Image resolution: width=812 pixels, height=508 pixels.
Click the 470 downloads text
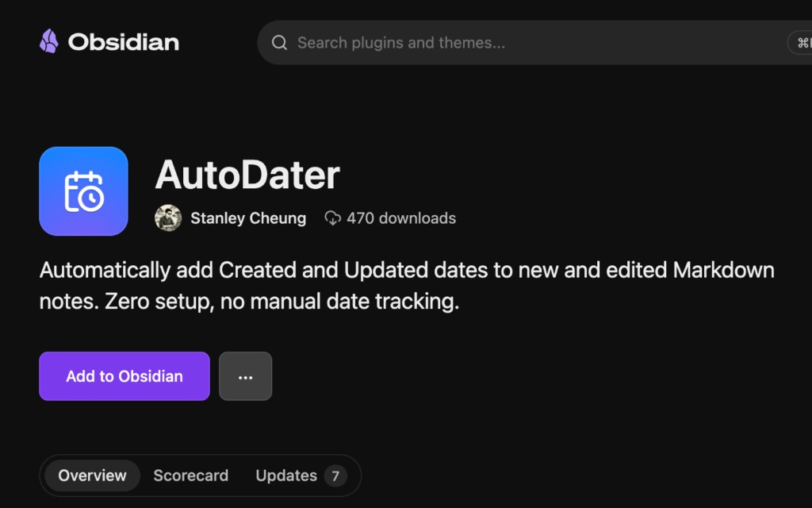click(x=401, y=218)
